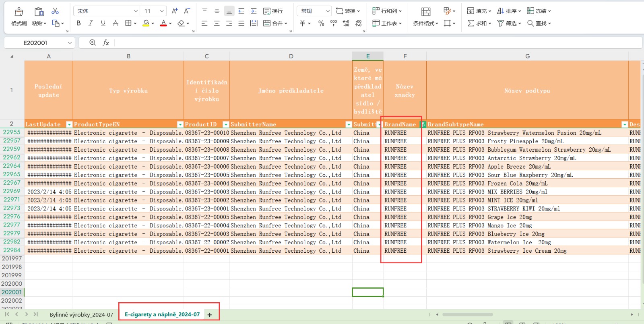Image resolution: width=644 pixels, height=324 pixels.
Task: Open the ProductTypeEN column filter dropdown
Action: point(180,124)
